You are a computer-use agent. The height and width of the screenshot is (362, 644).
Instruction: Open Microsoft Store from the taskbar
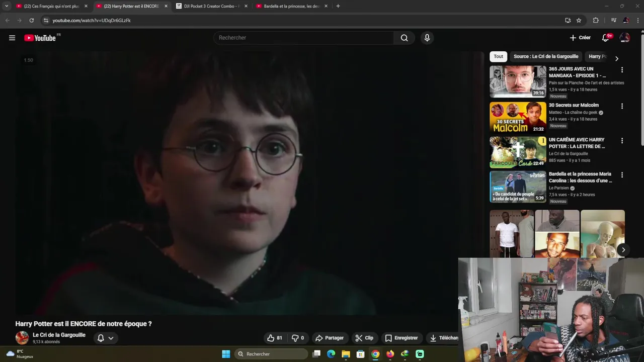click(x=360, y=354)
